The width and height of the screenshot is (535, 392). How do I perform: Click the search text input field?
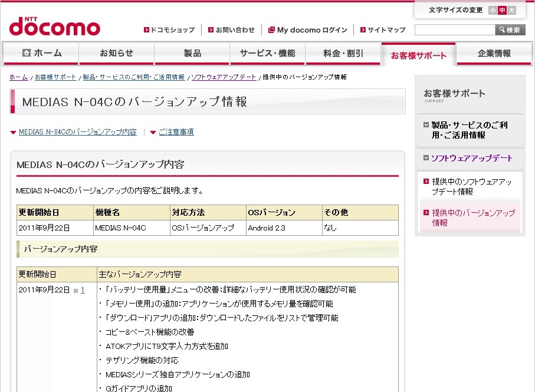click(x=455, y=29)
